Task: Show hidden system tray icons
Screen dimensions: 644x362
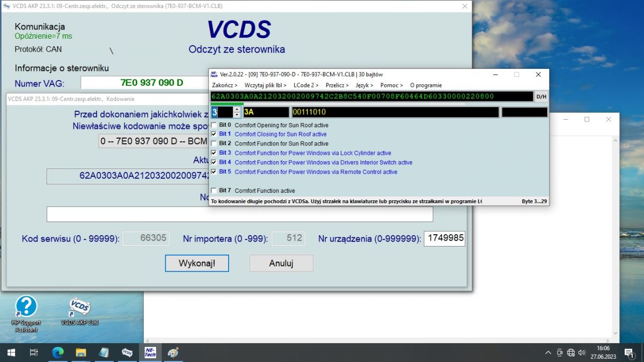Action: pyautogui.click(x=548, y=353)
